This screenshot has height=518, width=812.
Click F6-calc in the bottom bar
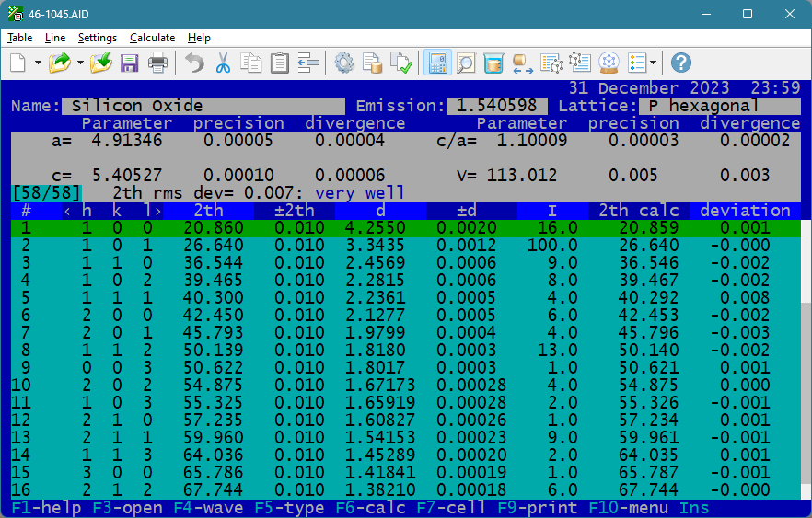pos(371,508)
